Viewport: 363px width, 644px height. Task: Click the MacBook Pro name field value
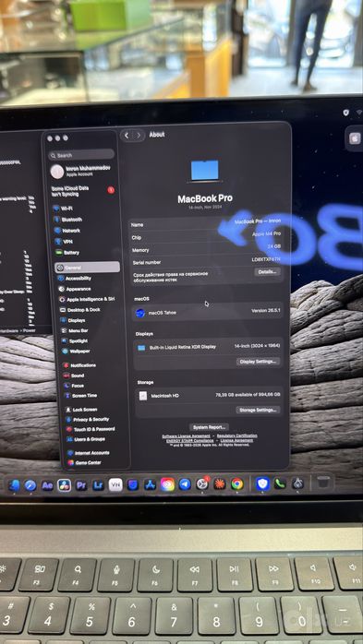click(x=258, y=221)
